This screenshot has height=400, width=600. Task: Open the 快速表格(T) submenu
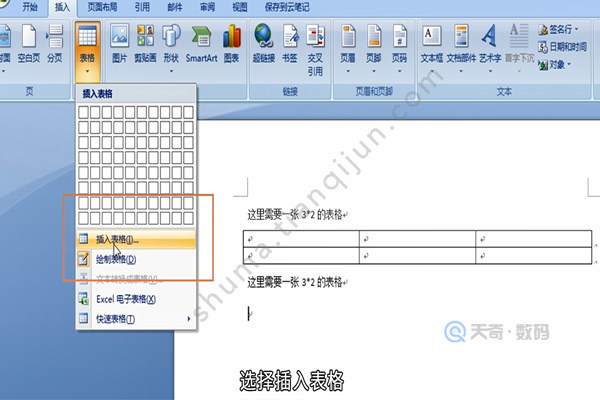[x=136, y=319]
